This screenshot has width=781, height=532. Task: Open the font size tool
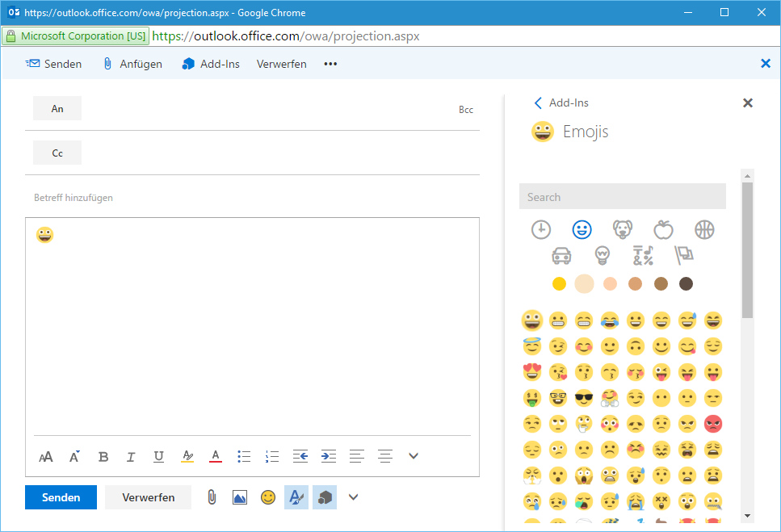(x=46, y=456)
